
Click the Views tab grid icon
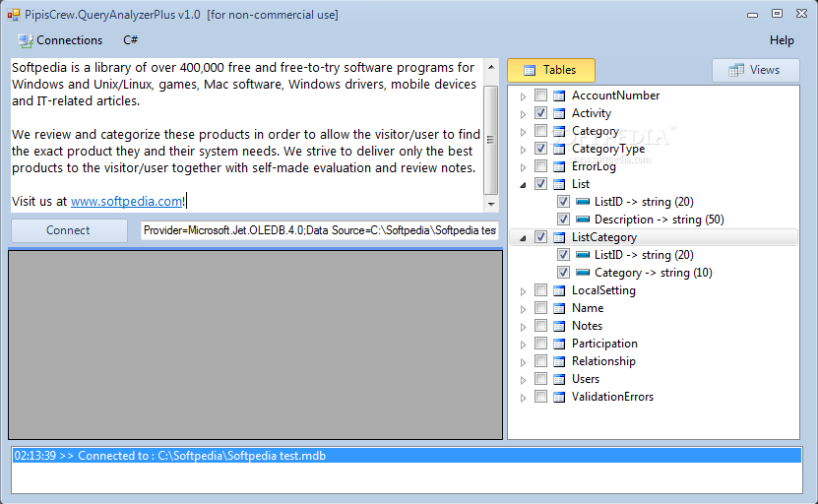coord(736,70)
